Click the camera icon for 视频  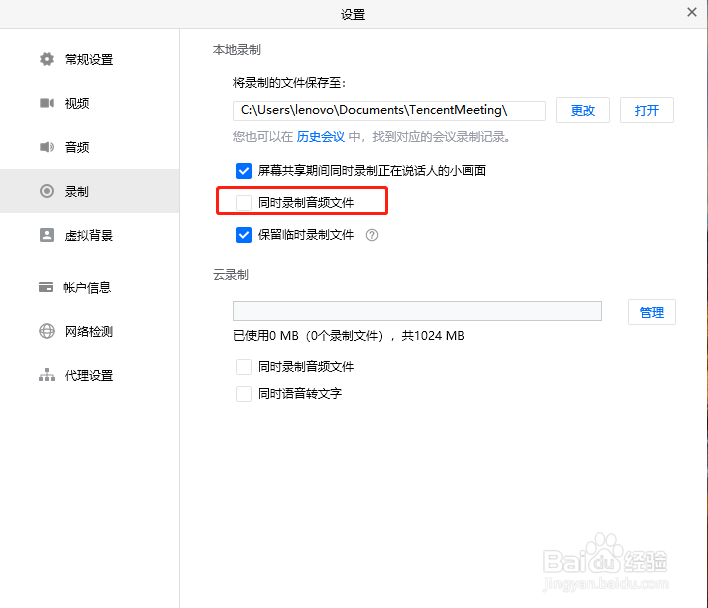pos(47,103)
